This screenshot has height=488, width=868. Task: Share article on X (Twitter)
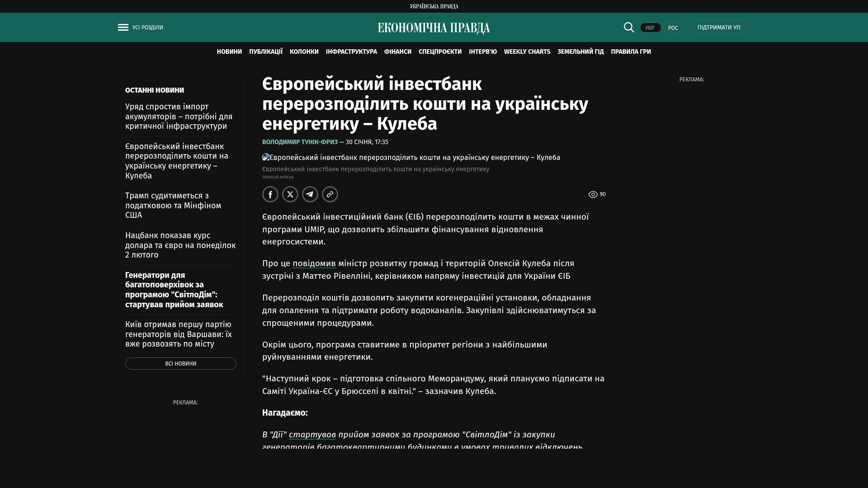pyautogui.click(x=290, y=194)
